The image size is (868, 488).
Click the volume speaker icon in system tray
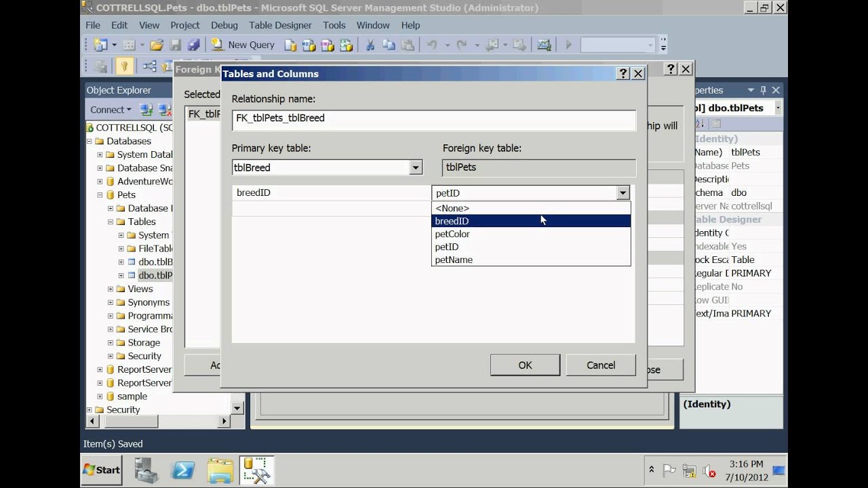click(709, 470)
